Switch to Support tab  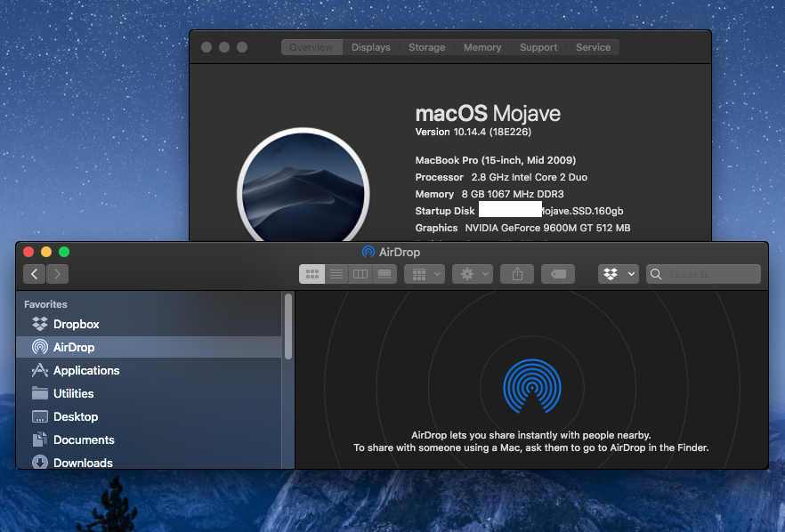tap(538, 47)
